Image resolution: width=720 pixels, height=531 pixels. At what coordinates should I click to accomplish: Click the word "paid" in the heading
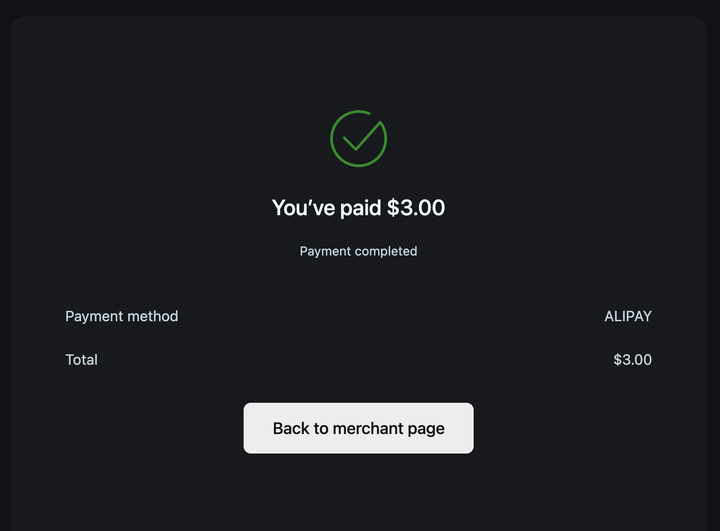(x=359, y=208)
